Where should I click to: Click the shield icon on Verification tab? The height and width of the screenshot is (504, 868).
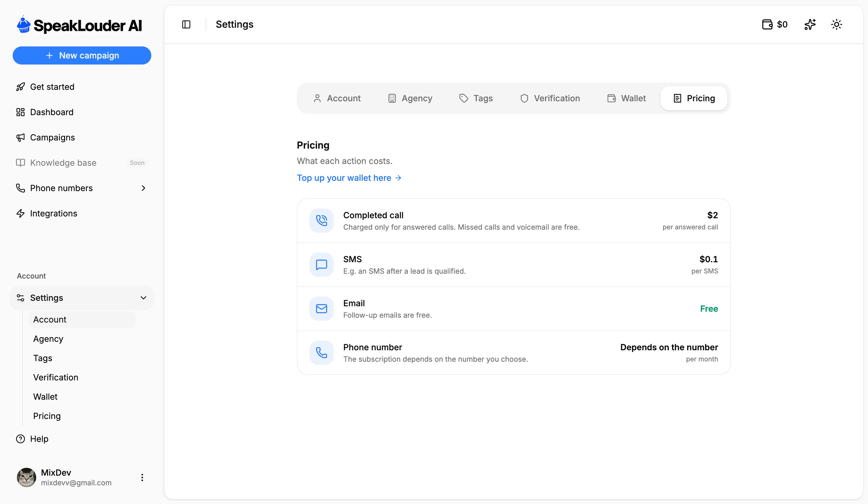tap(524, 99)
